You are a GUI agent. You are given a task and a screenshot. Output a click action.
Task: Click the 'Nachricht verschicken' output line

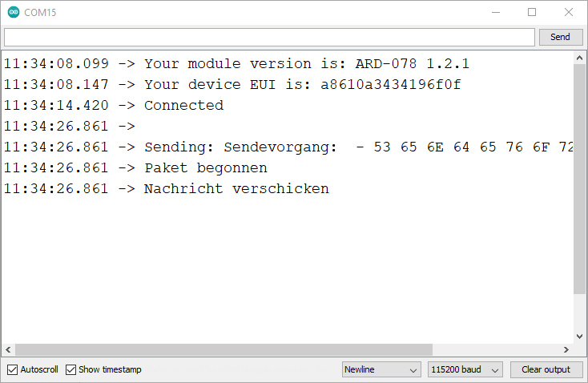click(236, 188)
